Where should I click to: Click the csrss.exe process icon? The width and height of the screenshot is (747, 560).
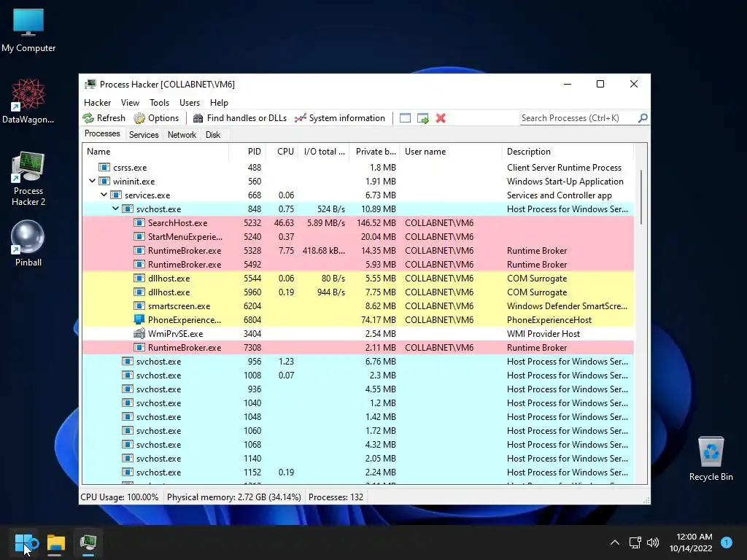point(104,167)
